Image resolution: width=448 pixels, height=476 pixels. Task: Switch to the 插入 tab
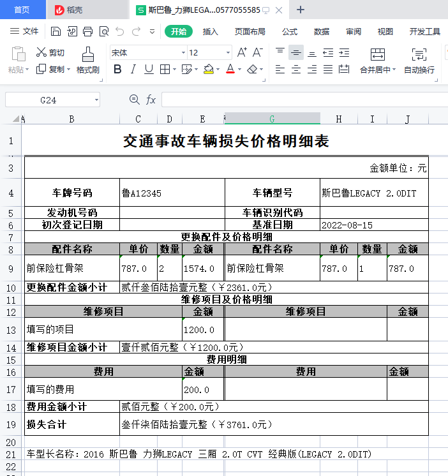point(211,31)
